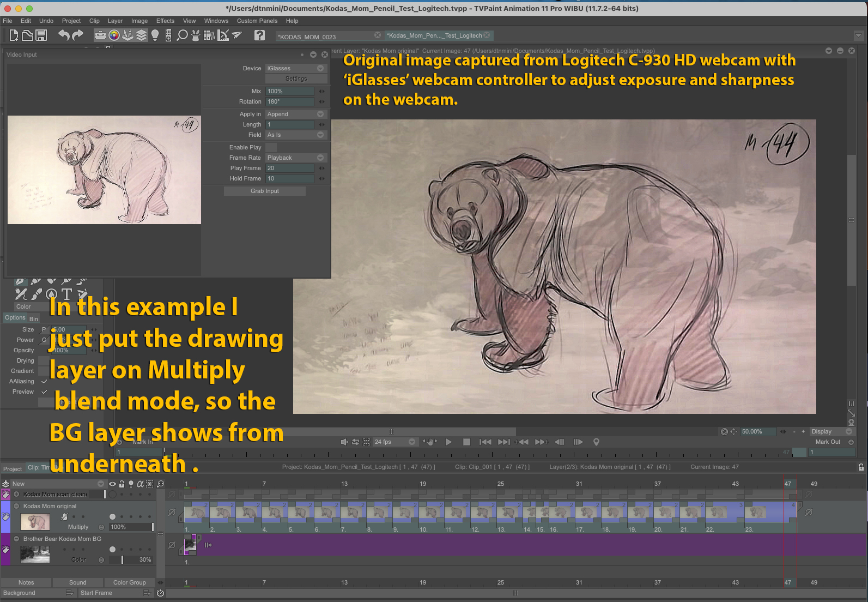Open the timeline stopwatch icon
The width and height of the screenshot is (868, 602).
(161, 593)
